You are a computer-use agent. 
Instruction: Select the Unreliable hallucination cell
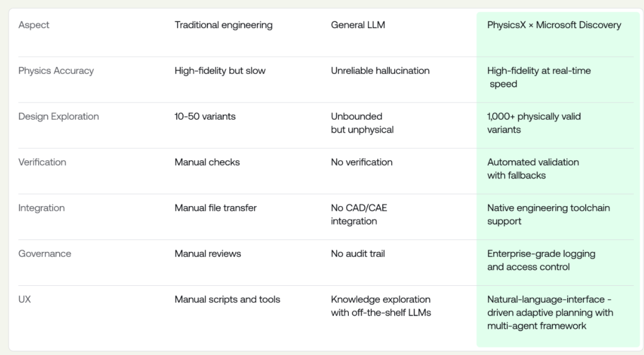(380, 71)
